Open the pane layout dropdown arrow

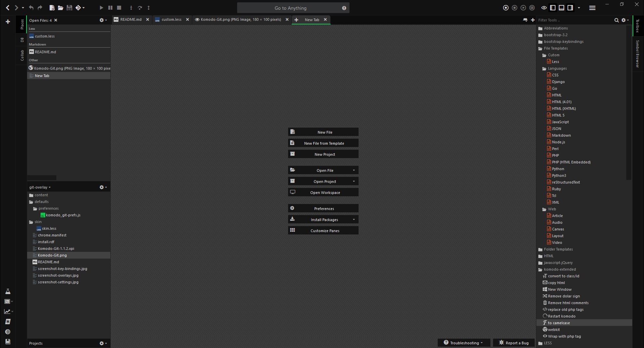click(x=579, y=8)
